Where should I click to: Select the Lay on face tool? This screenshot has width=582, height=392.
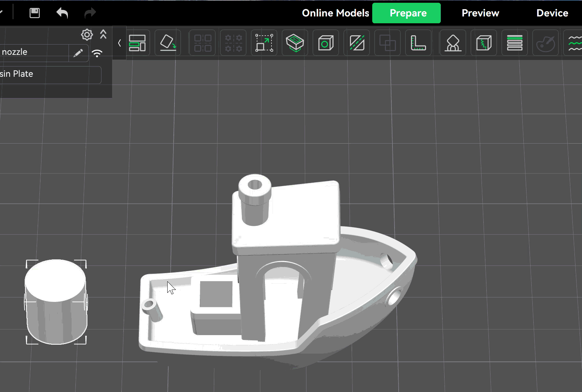click(295, 43)
